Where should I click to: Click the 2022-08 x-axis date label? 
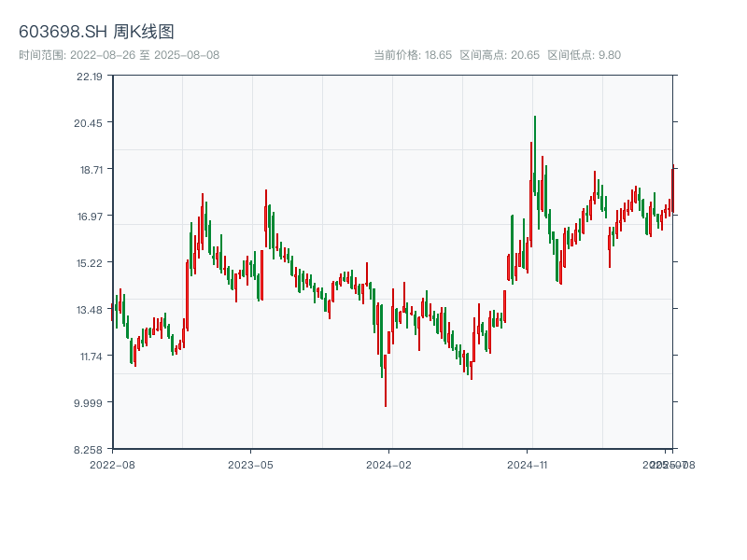[112, 464]
